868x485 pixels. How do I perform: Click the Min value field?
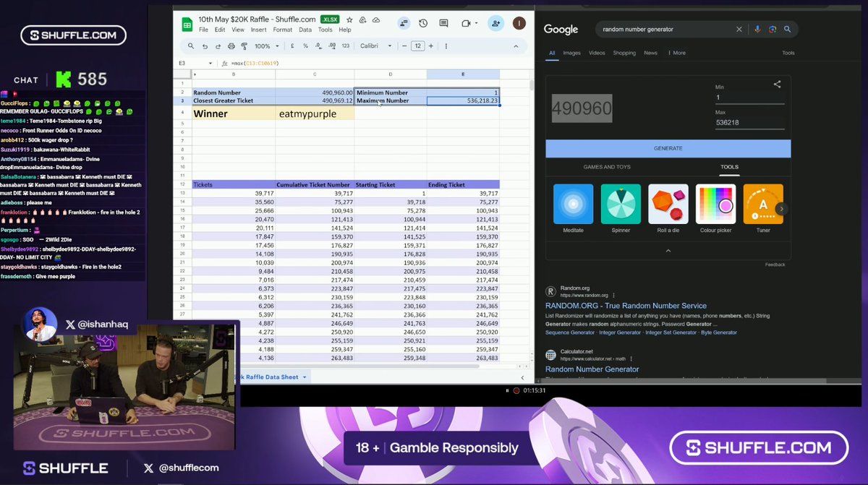[749, 98]
